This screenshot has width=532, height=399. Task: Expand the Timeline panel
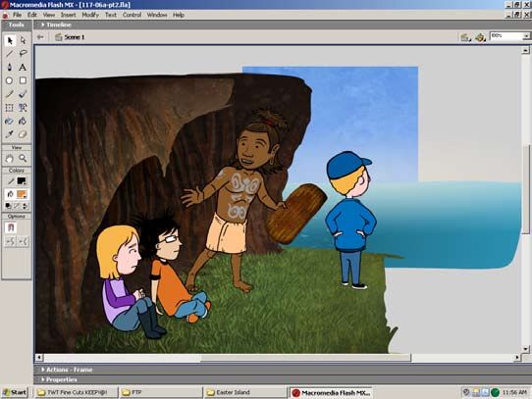(43, 25)
